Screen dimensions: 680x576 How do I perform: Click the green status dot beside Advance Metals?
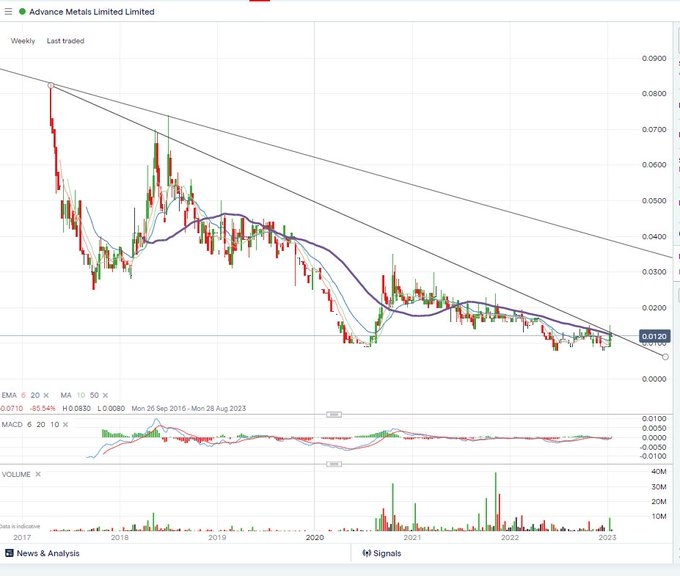pyautogui.click(x=22, y=12)
